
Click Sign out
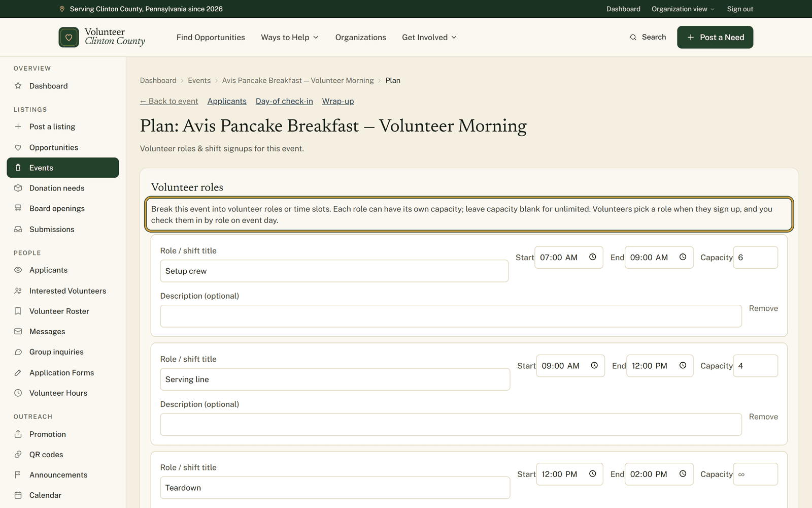(740, 9)
